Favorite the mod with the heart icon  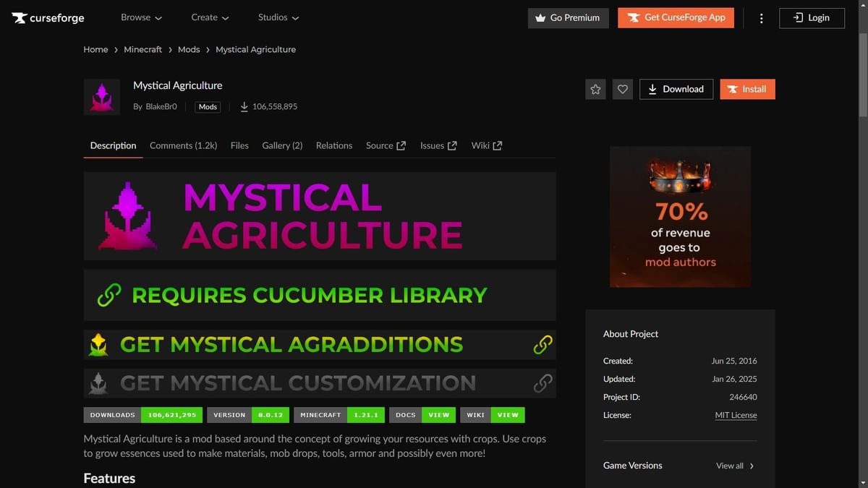(622, 89)
